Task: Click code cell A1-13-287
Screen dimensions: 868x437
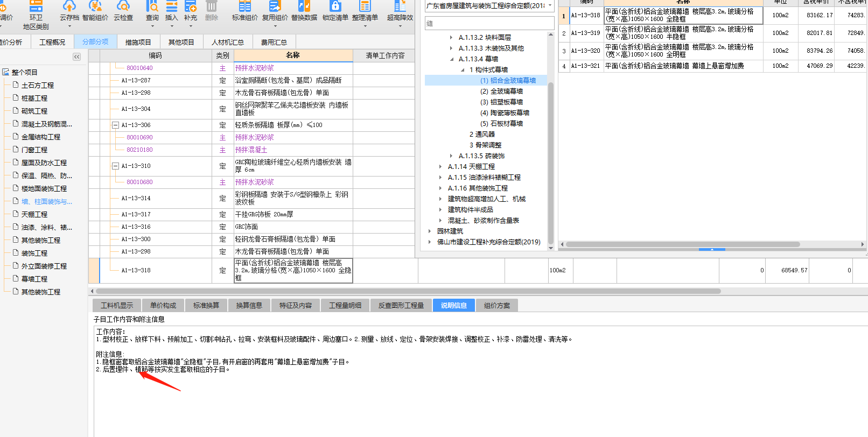Action: pyautogui.click(x=136, y=80)
